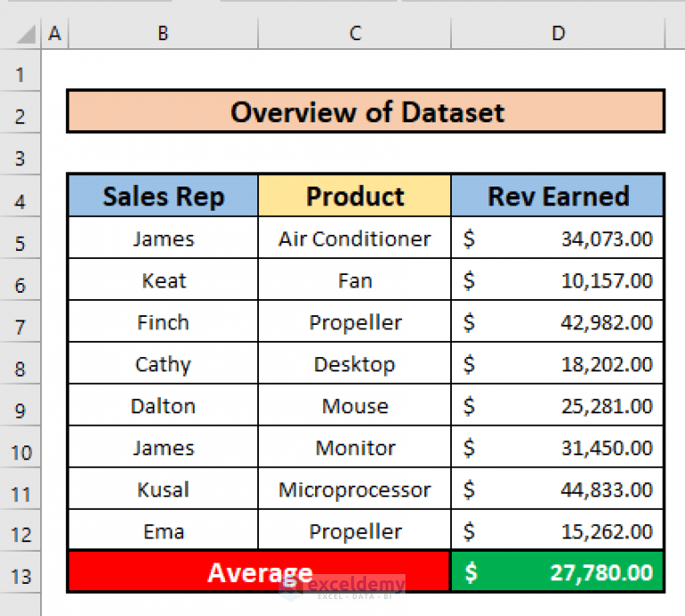685x616 pixels.
Task: Select row 1 header
Action: [x=21, y=71]
